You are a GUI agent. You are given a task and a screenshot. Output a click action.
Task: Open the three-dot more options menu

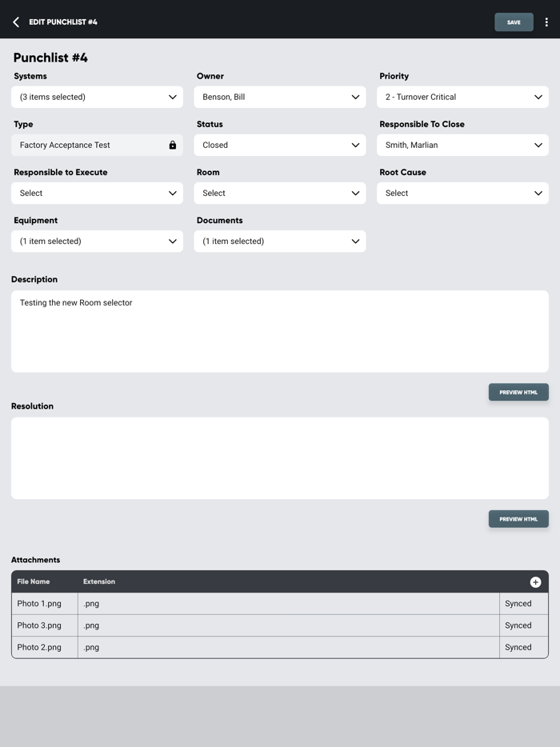546,22
